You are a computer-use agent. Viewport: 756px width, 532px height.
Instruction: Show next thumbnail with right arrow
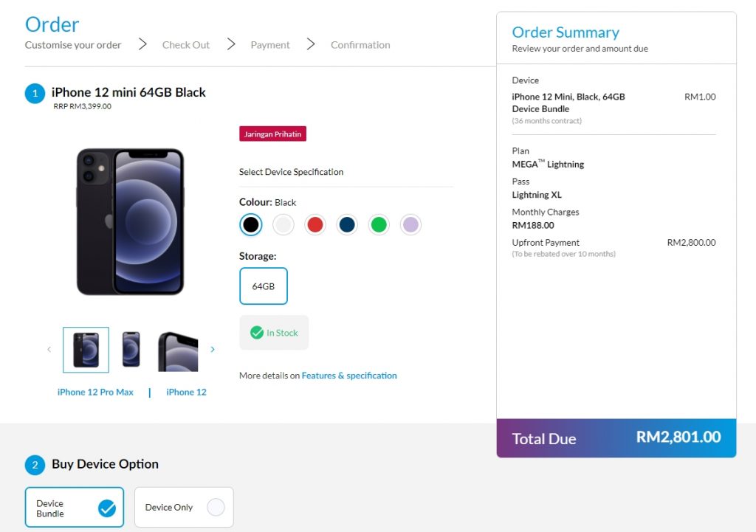tap(213, 350)
